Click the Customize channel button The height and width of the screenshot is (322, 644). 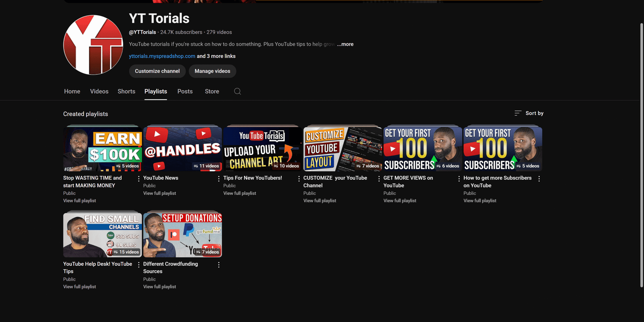157,71
